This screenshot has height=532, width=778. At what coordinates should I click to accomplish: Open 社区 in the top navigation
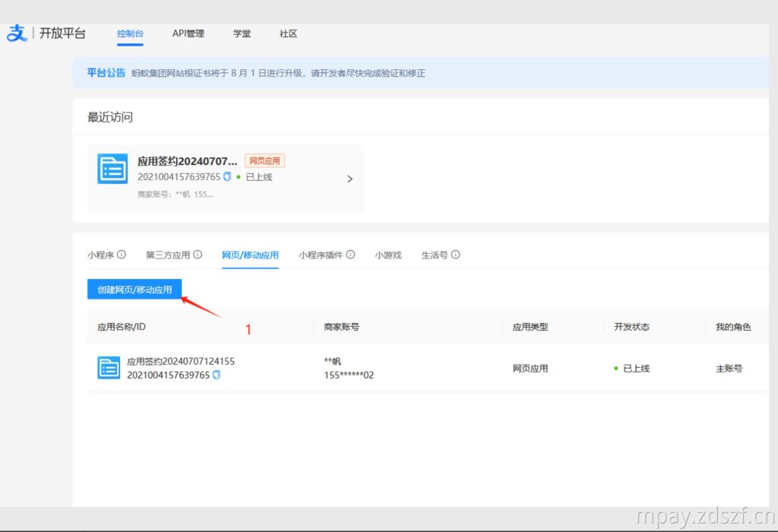(288, 33)
